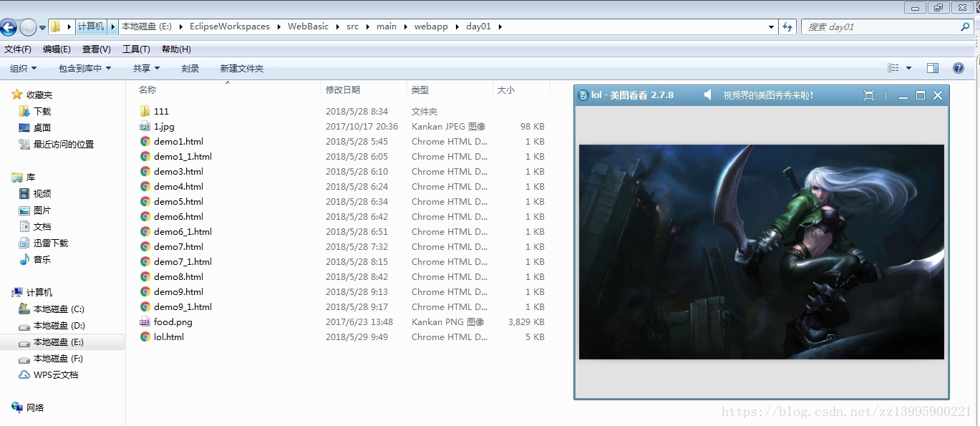The height and width of the screenshot is (426, 980).
Task: Click the 111 folder icon
Action: [145, 111]
